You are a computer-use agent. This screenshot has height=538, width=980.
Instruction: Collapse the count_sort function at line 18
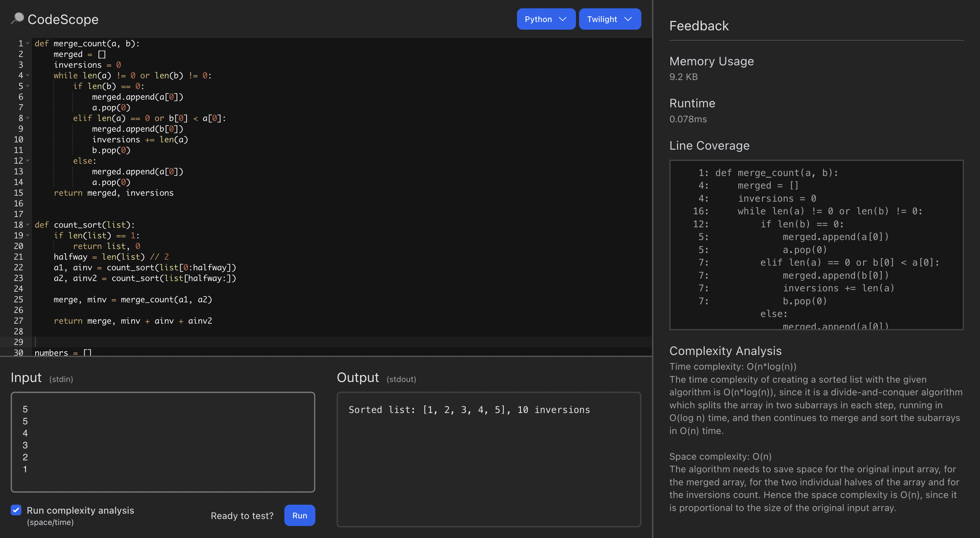(28, 224)
